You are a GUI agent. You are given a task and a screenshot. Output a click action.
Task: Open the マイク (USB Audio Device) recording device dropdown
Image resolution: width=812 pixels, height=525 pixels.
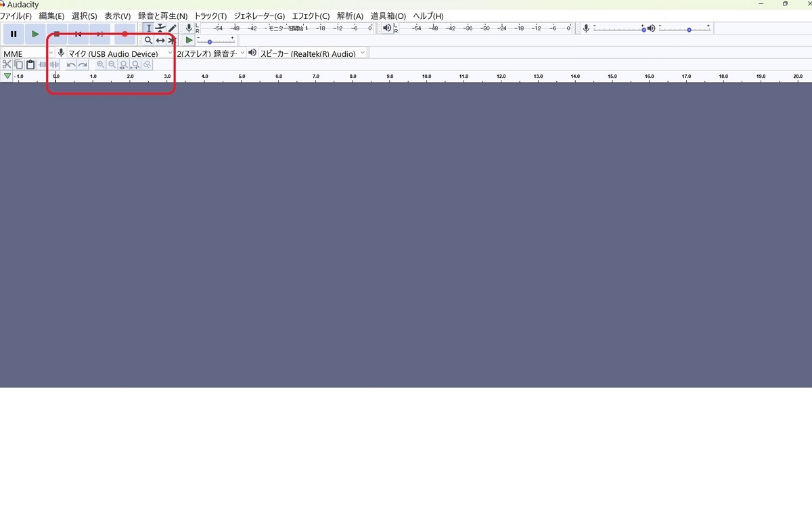tap(120, 53)
